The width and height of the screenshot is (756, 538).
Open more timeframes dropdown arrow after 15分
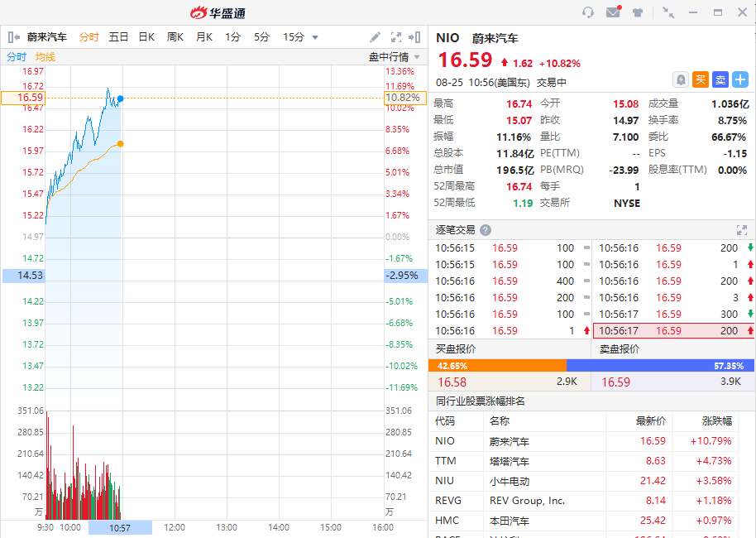point(315,37)
